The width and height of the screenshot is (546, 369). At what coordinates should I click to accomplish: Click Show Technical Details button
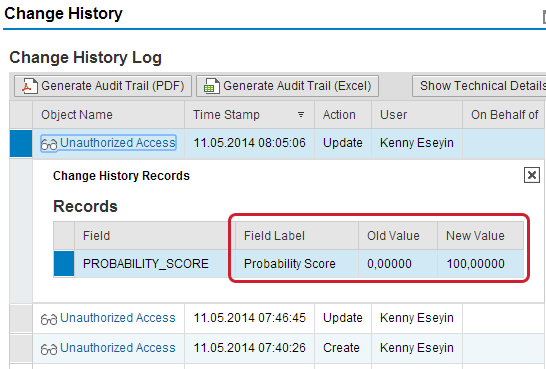(479, 86)
